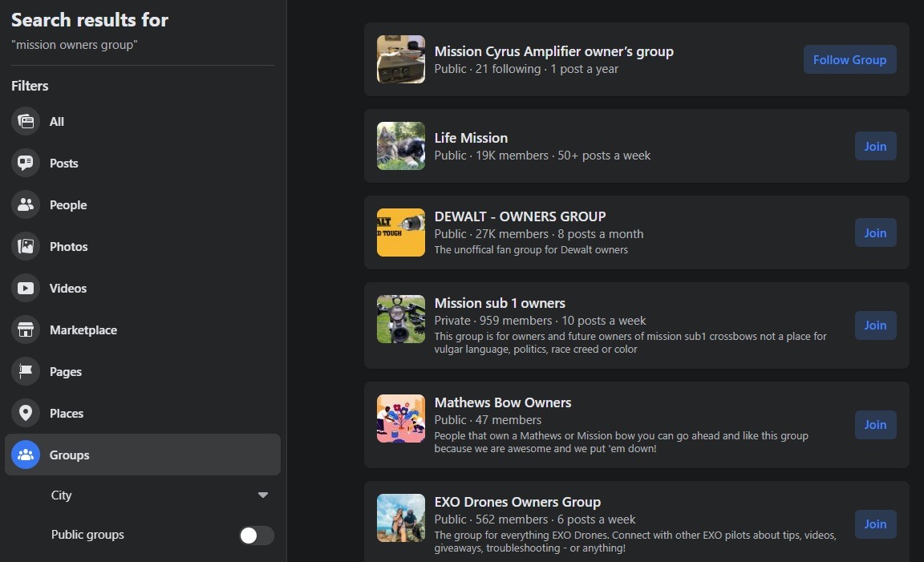Screen dimensions: 924x562
Task: Follow the Mission Cyrus Amplifier group
Action: coord(849,59)
